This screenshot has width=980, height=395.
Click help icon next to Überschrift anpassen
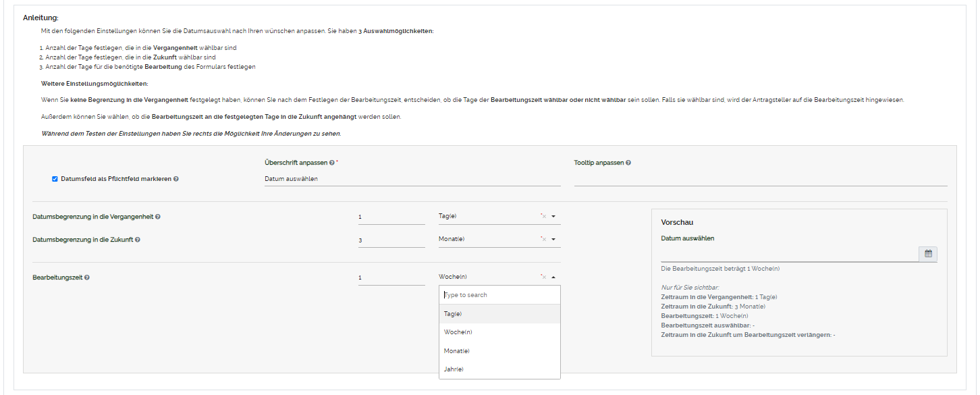click(x=332, y=163)
